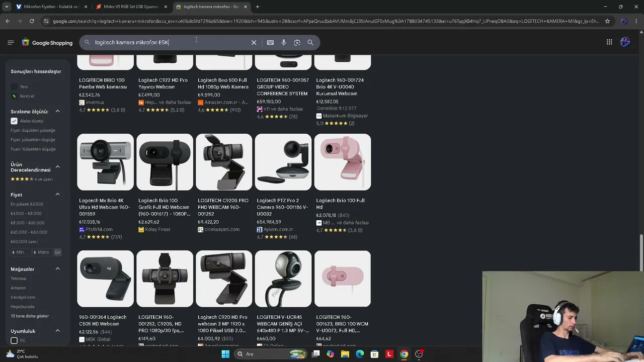Collapse the Mağazalar filter section
This screenshot has width=644, height=362.
[x=57, y=269]
